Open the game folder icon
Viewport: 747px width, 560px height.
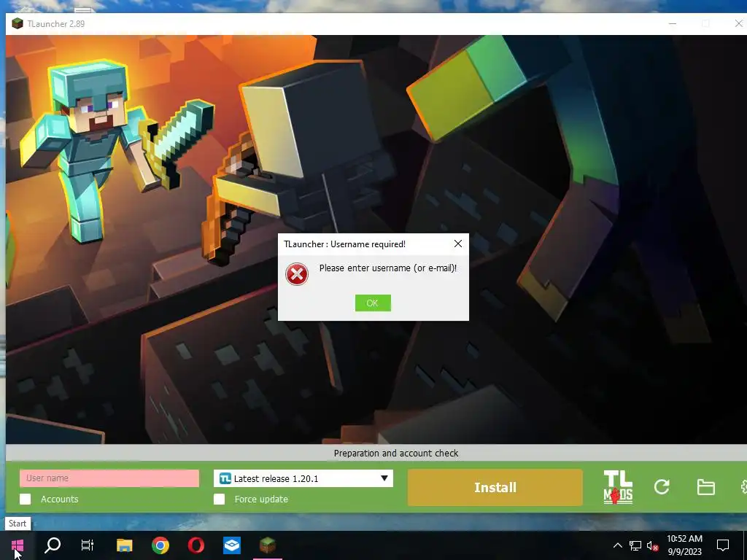705,487
